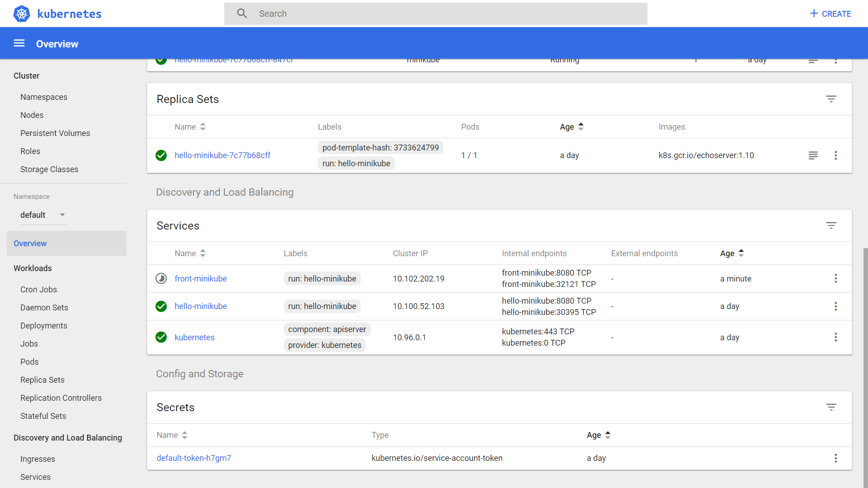Go to Deployments in sidebar

[43, 326]
